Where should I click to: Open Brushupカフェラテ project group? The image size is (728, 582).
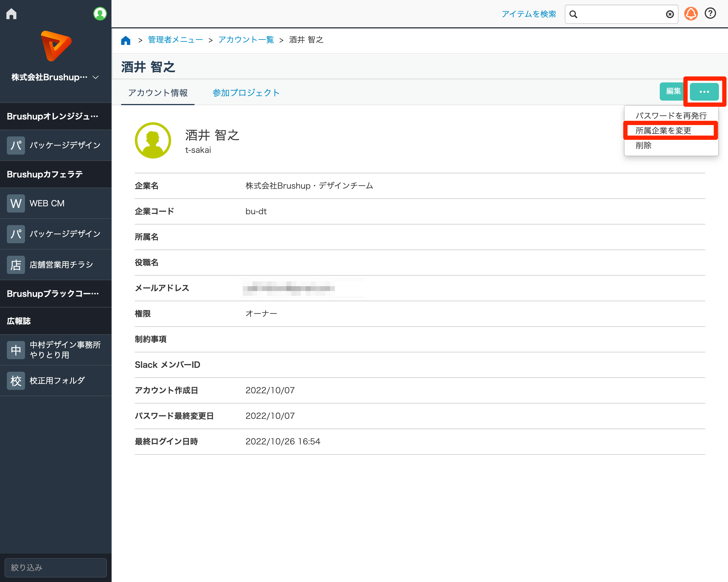56,174
